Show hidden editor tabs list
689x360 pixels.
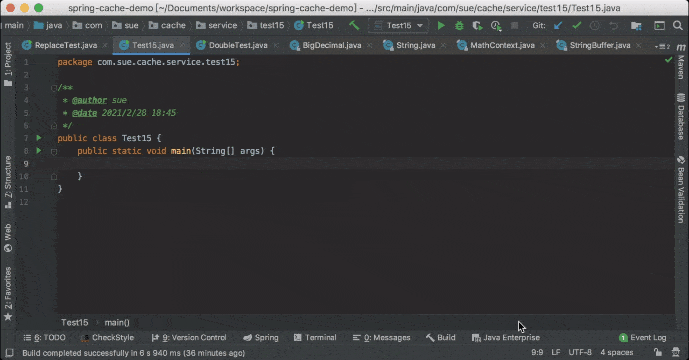coord(662,46)
